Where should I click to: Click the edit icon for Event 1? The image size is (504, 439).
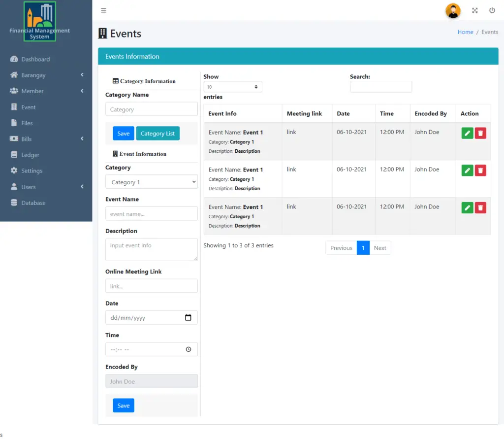[467, 133]
